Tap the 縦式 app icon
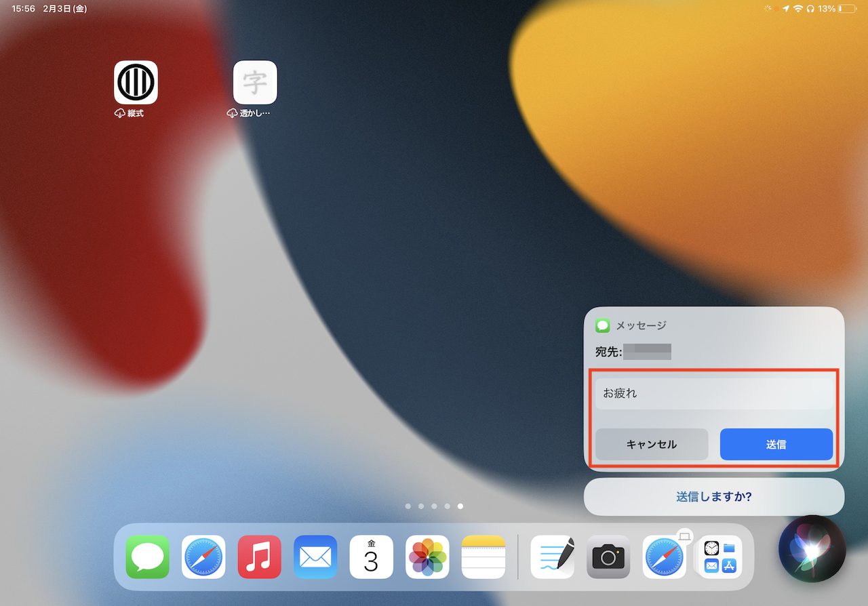 136,83
